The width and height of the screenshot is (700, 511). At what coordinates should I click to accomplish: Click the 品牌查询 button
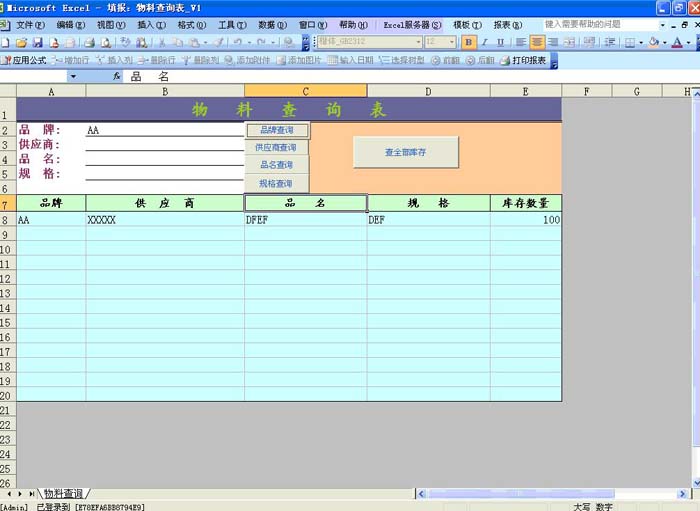[277, 130]
